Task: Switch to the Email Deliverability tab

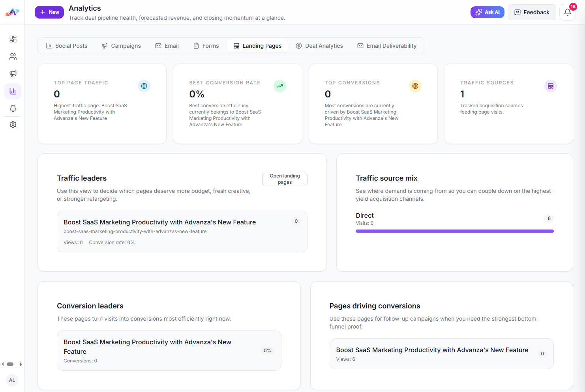Action: (x=387, y=46)
